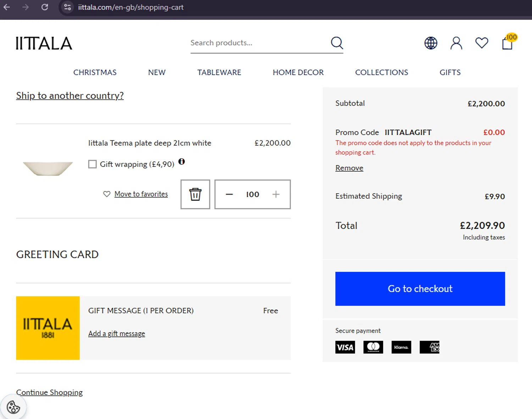
Task: Click the Free label on gift message
Action: [x=271, y=311]
